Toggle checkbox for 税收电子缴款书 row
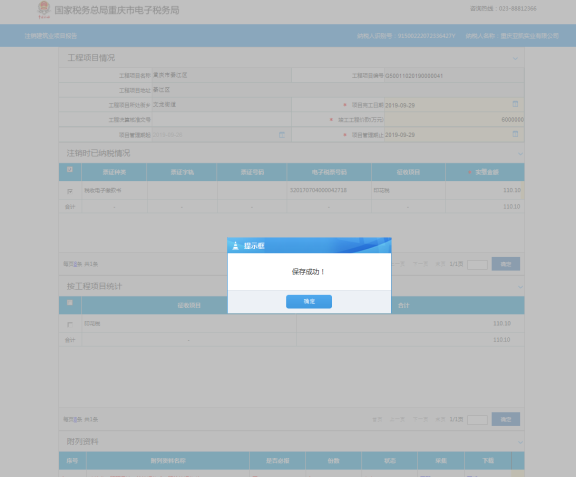577x478 pixels. (70, 191)
